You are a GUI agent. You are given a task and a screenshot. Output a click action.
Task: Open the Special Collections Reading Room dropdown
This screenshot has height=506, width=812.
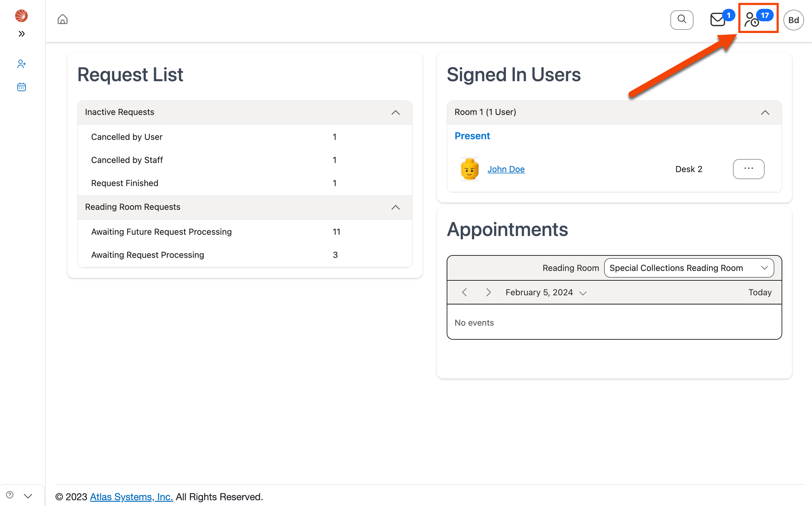coord(688,268)
